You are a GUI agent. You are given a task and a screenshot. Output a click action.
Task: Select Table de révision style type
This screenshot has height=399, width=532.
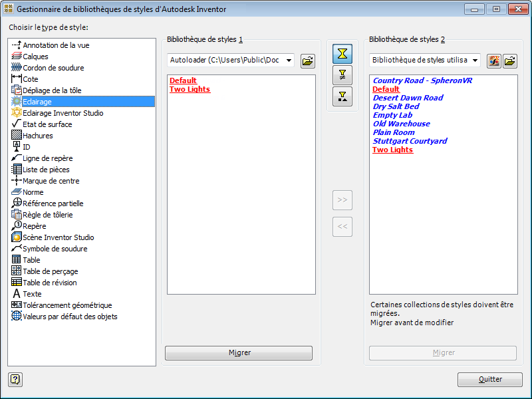[x=44, y=283]
